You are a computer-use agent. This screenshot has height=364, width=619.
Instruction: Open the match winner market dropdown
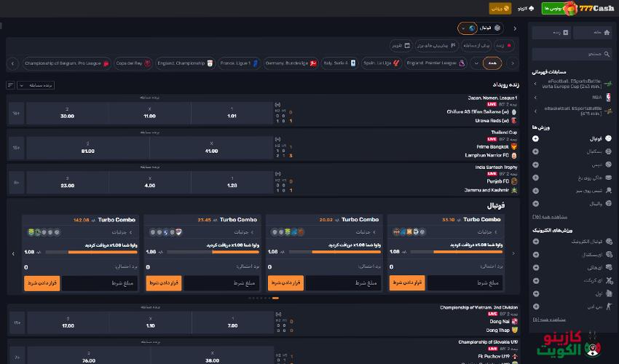36,85
